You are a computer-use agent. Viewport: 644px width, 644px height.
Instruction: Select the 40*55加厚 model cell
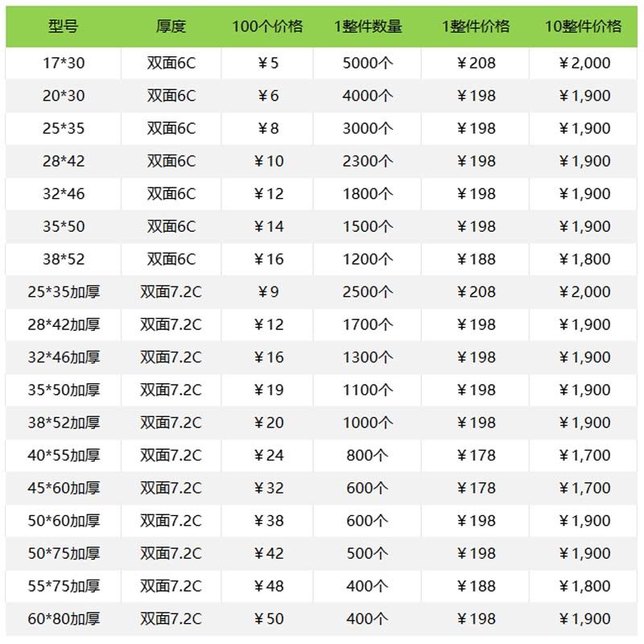tap(64, 455)
